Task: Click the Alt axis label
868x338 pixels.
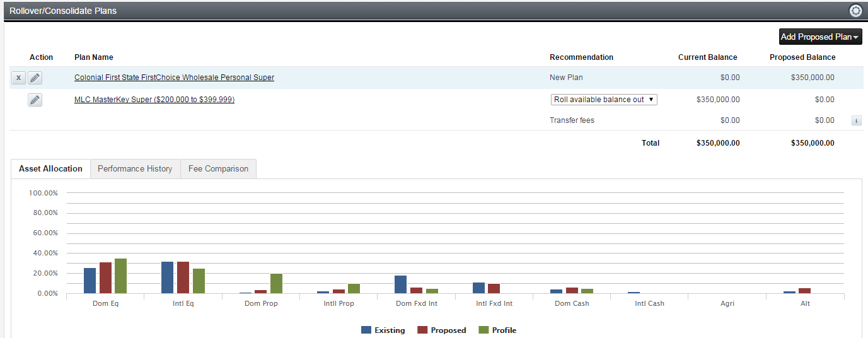Action: [x=805, y=303]
